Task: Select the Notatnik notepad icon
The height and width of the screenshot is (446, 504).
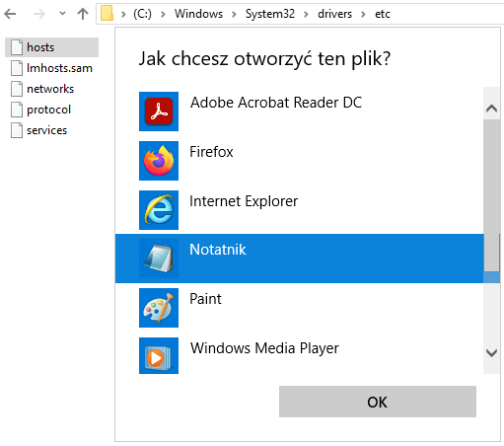Action: (x=159, y=259)
